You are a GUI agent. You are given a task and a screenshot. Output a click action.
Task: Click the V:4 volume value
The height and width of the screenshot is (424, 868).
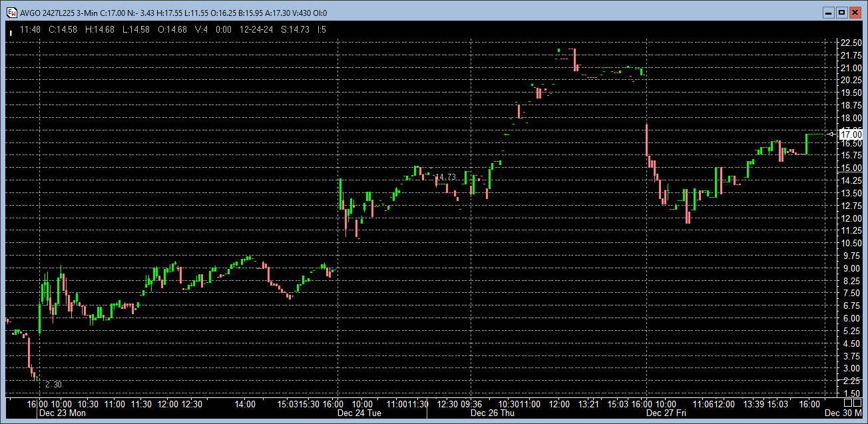pos(202,29)
